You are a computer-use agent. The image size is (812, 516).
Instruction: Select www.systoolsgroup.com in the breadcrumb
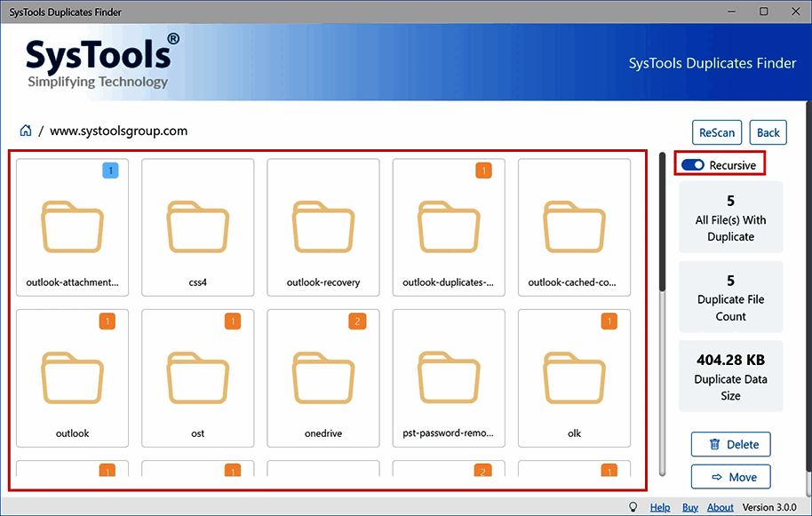(x=119, y=130)
